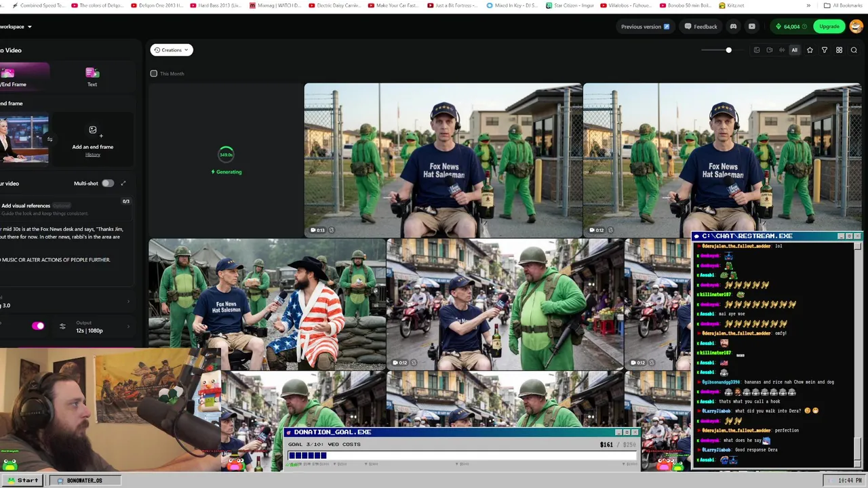Viewport: 868px width, 488px height.
Task: Open the video with striped robe cowboy
Action: click(x=267, y=304)
